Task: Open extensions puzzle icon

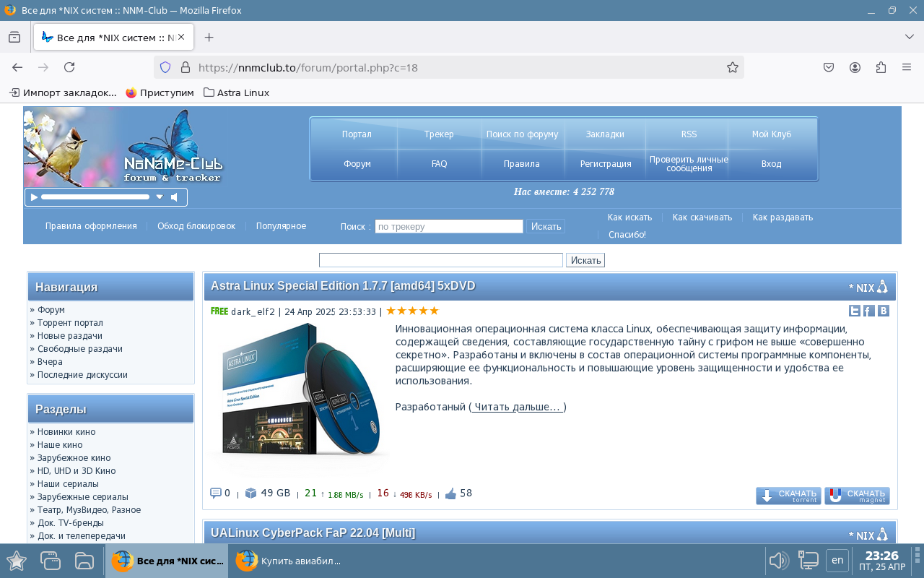Action: (881, 67)
